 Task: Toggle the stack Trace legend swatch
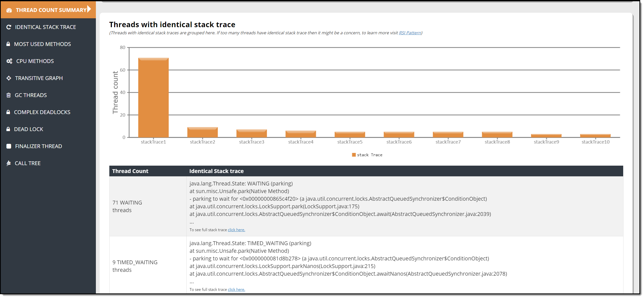coord(354,155)
